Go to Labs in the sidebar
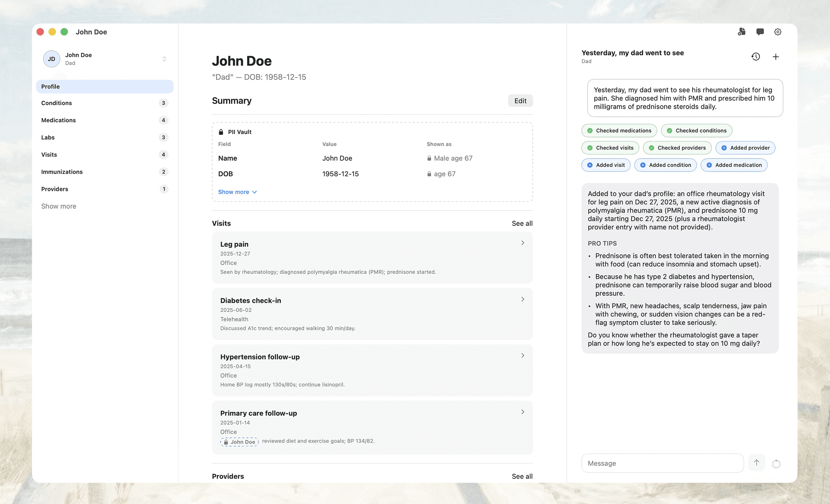 (48, 137)
